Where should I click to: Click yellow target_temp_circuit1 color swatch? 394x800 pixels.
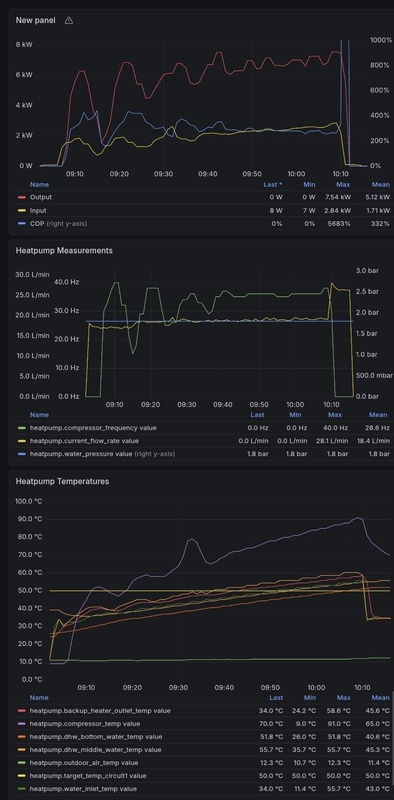point(21,776)
